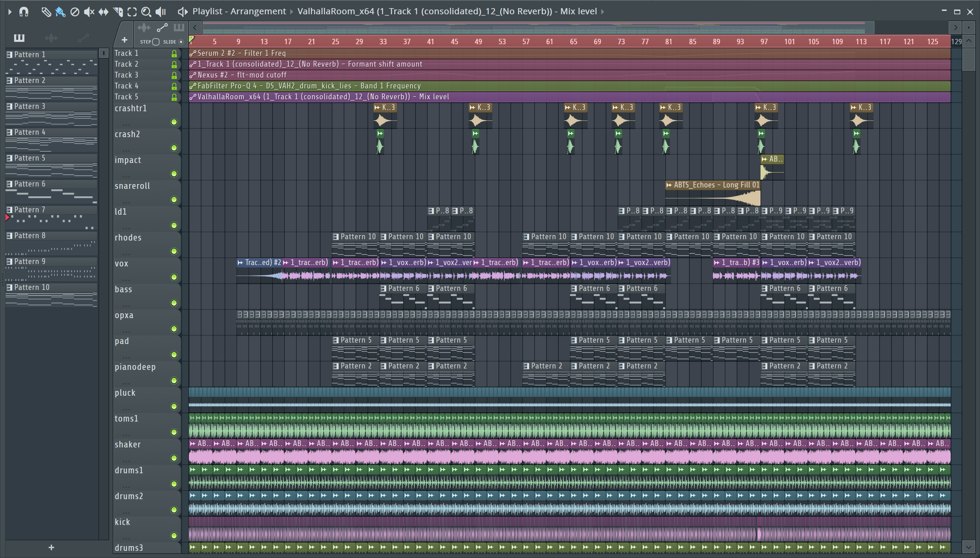Click the toms1 track label
Viewport: 980px width, 558px height.
tap(127, 419)
